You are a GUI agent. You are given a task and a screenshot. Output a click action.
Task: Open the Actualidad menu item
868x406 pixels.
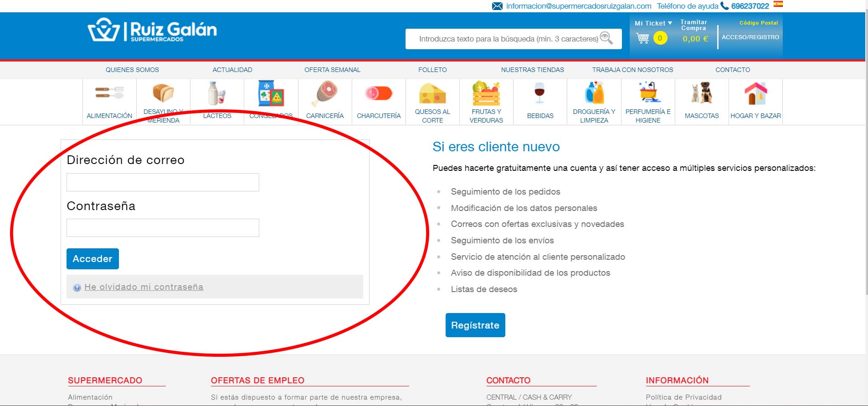[232, 70]
